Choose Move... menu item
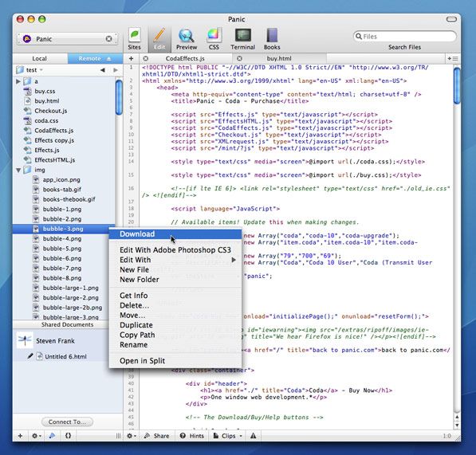 click(x=175, y=316)
